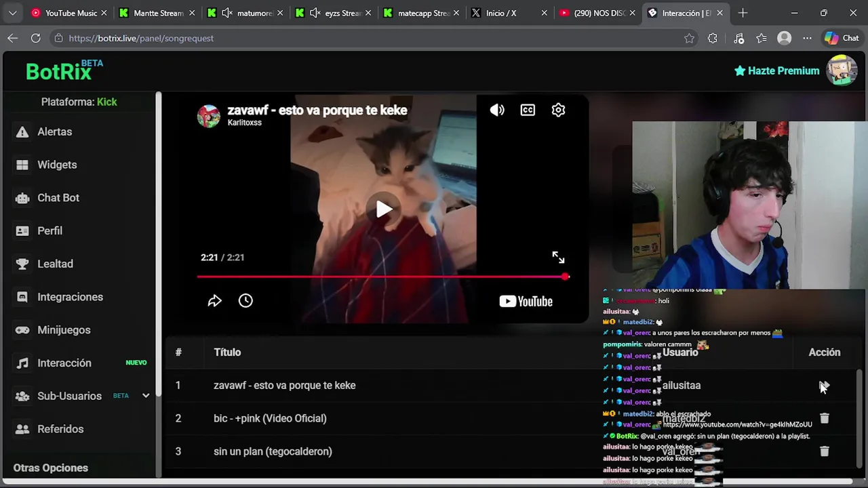
Task: Switch to the matecapp Stream tab
Action: tap(422, 13)
